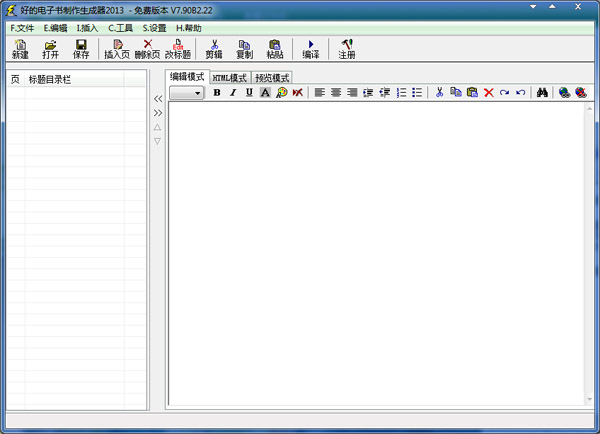600x434 pixels.
Task: Toggle bold formatting in the editor
Action: pyautogui.click(x=217, y=92)
